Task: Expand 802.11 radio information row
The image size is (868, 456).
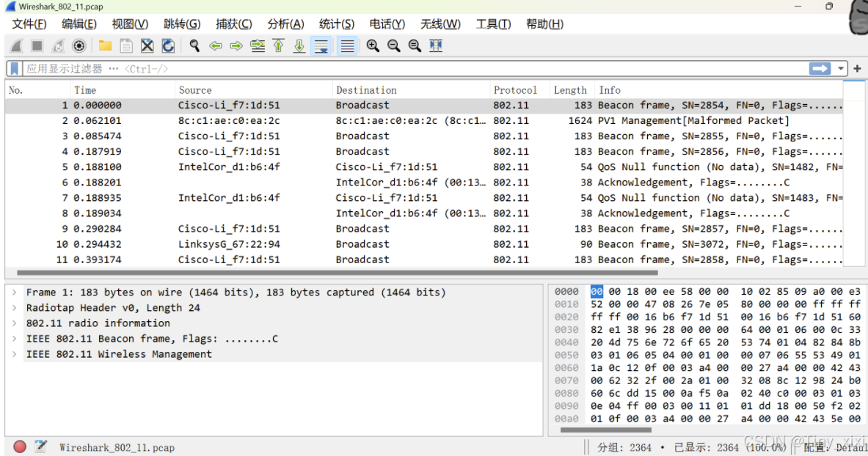Action: point(15,323)
